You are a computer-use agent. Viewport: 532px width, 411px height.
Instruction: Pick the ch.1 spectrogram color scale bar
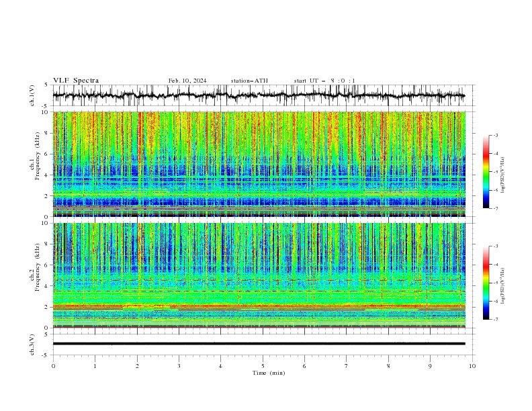click(486, 172)
